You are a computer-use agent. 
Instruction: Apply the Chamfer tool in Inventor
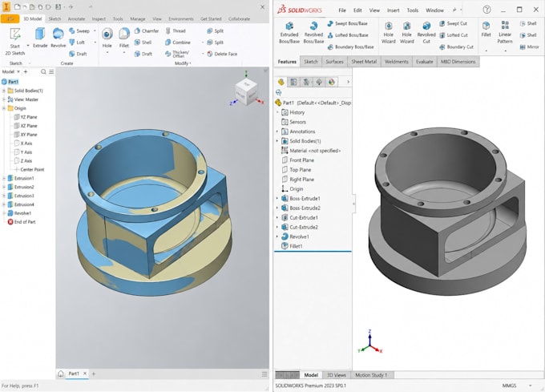pos(147,31)
